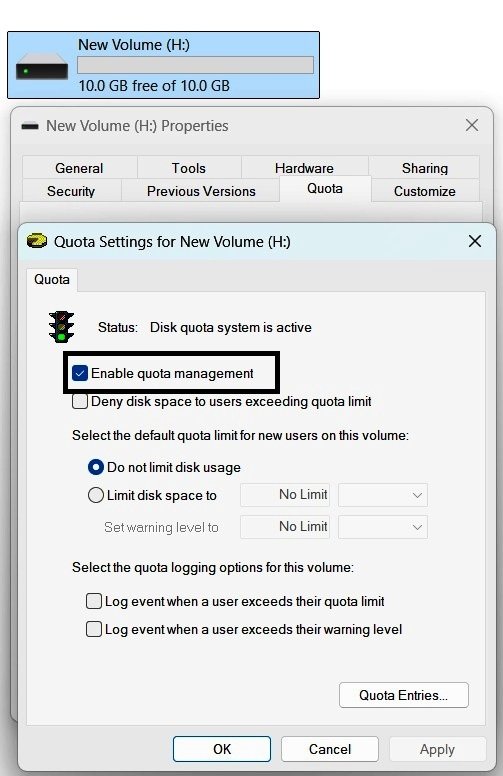This screenshot has height=776, width=503.
Task: Click the drive capacity usage bar
Action: tap(196, 65)
